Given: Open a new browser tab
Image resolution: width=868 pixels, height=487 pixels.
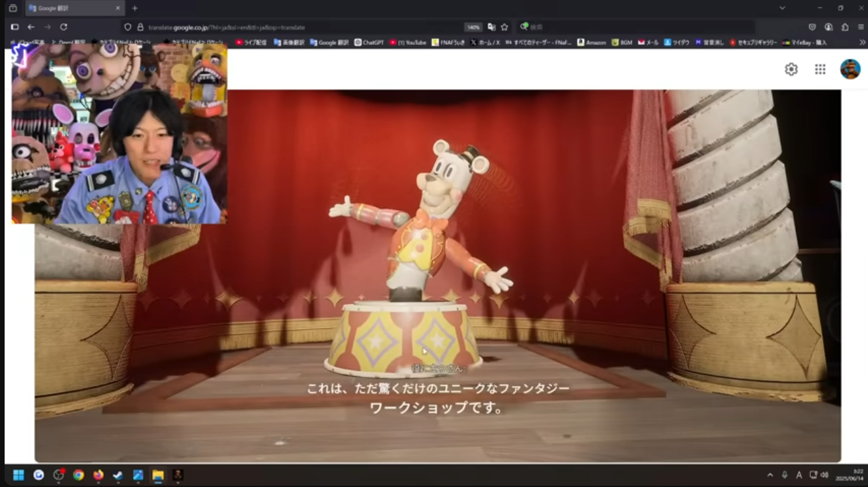Looking at the screenshot, I should coord(135,8).
